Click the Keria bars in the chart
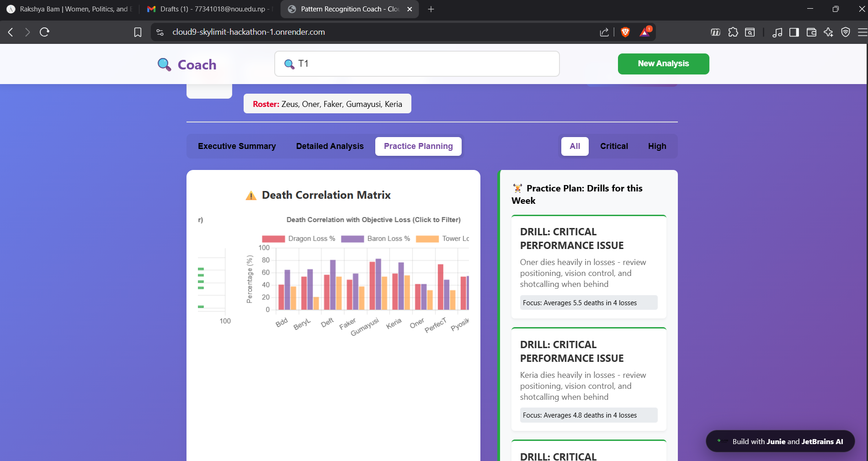This screenshot has width=868, height=461. [401, 286]
